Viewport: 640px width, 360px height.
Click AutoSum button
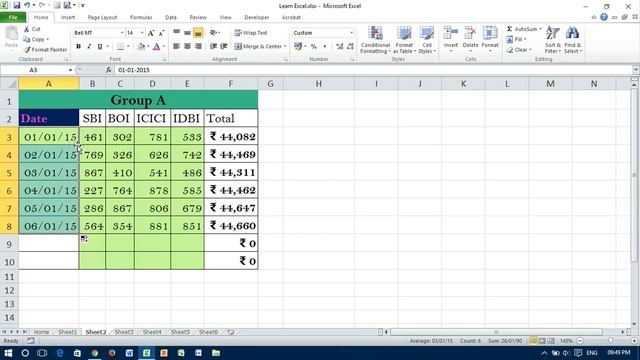tap(524, 29)
